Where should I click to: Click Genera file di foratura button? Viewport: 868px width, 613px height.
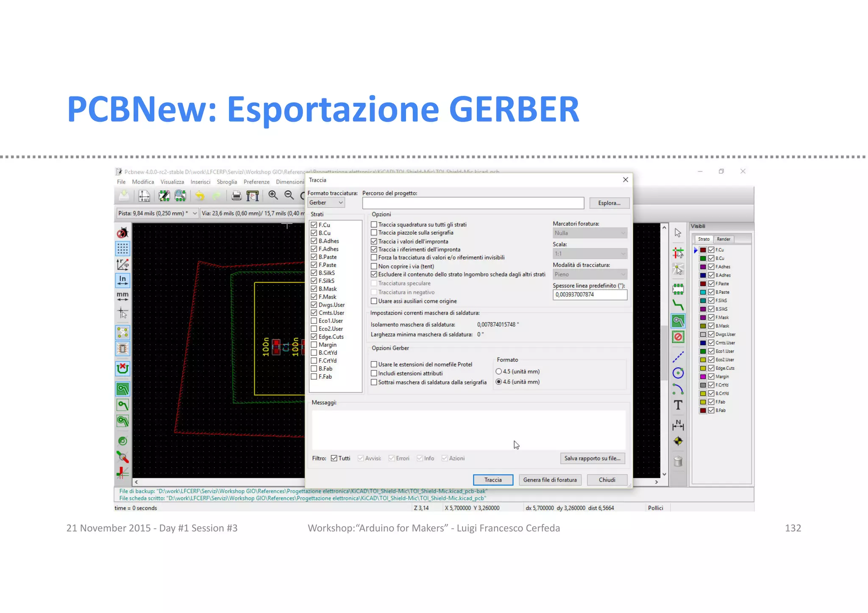point(550,480)
